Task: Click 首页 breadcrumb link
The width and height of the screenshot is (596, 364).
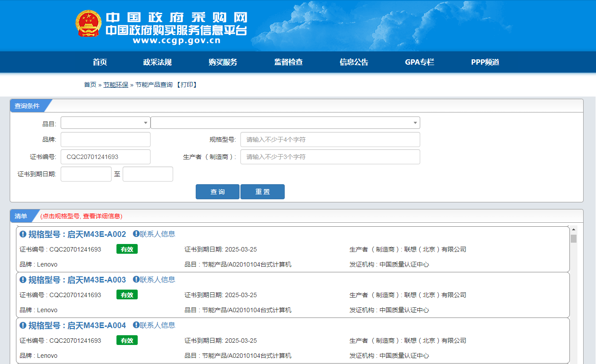Action: point(90,85)
